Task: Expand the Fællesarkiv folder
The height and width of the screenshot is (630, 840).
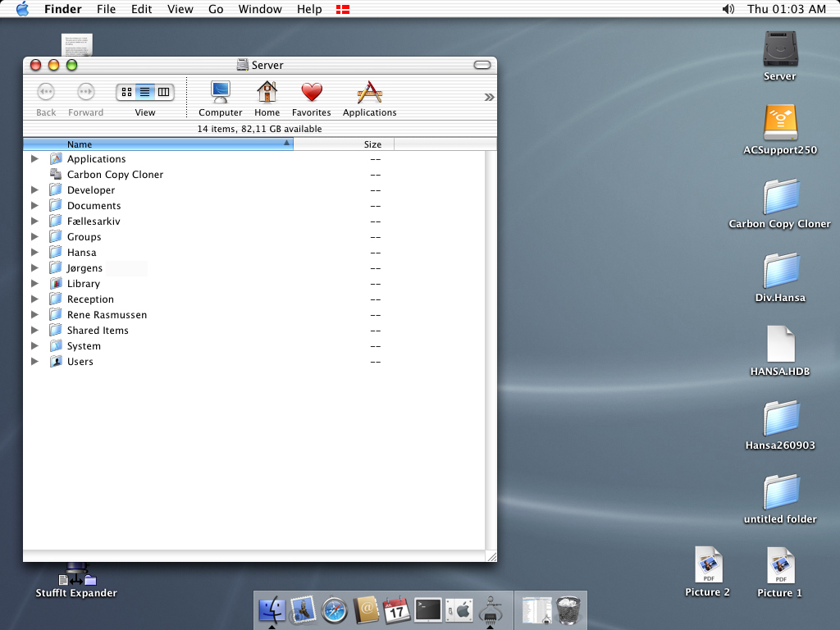Action: [34, 221]
